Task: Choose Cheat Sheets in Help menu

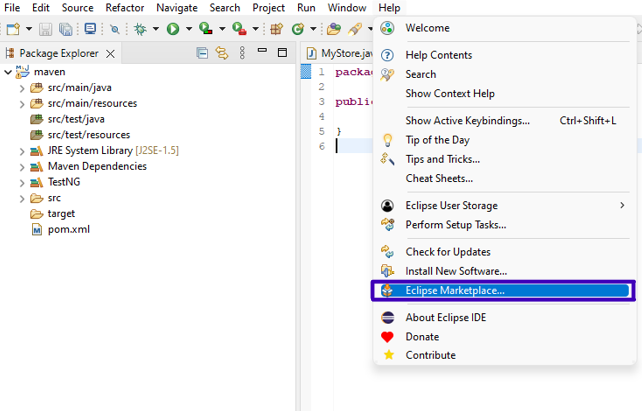Action: pos(505,178)
